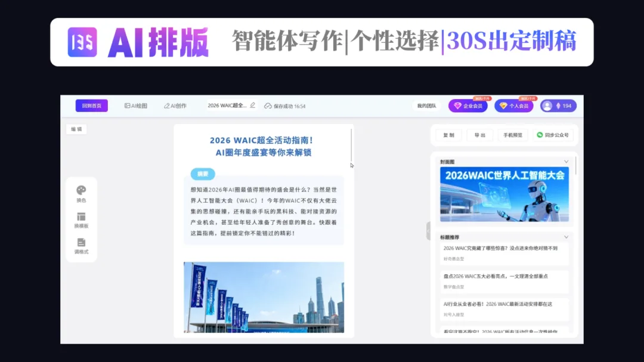
Task: Collapse the 标题推荐 section chevron
Action: (566, 237)
